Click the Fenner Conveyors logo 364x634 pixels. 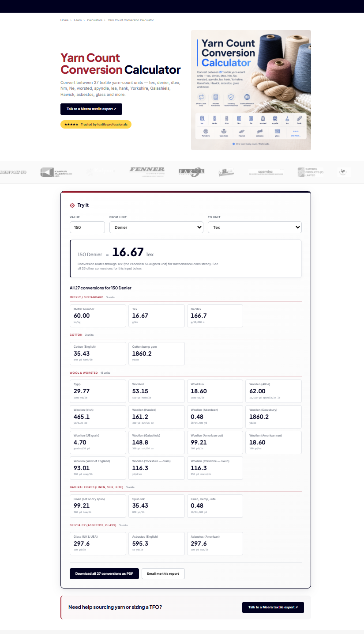pos(147,172)
